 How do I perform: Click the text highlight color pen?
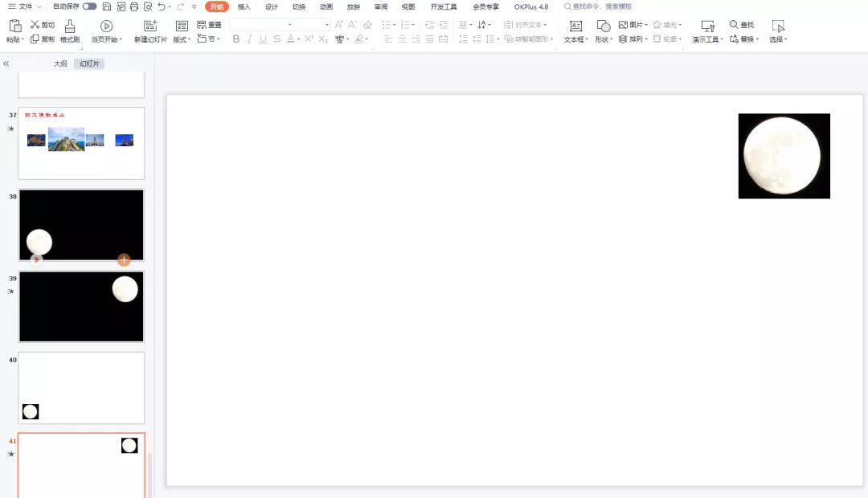click(x=358, y=39)
